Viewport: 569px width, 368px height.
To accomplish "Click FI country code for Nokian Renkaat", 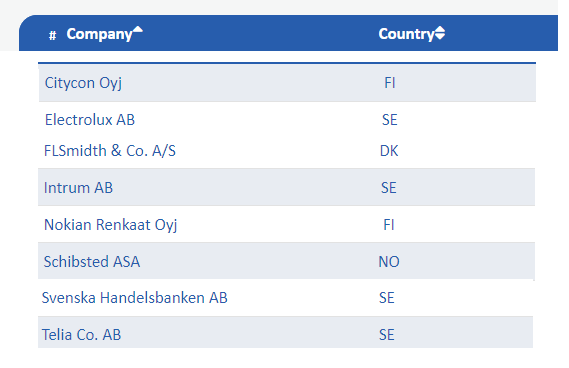I will (389, 225).
